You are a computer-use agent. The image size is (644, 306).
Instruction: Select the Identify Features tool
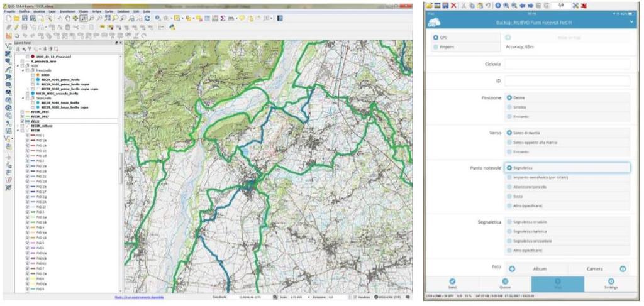coord(158,18)
